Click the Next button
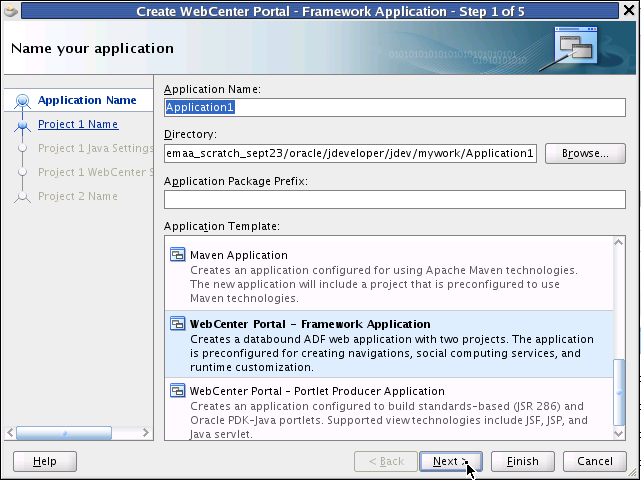Screen dimensions: 641x480 click(x=451, y=462)
